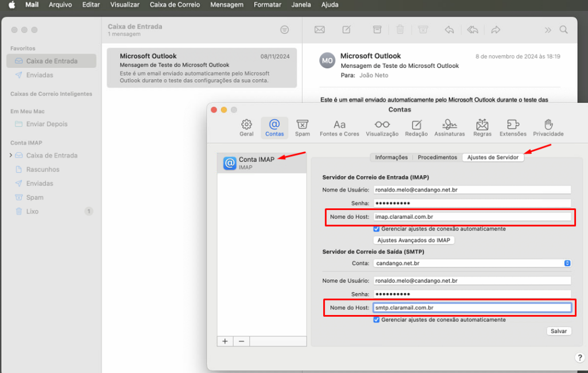The height and width of the screenshot is (373, 588).
Task: Uncheck SMTP automatic connection settings checkbox
Action: (377, 320)
